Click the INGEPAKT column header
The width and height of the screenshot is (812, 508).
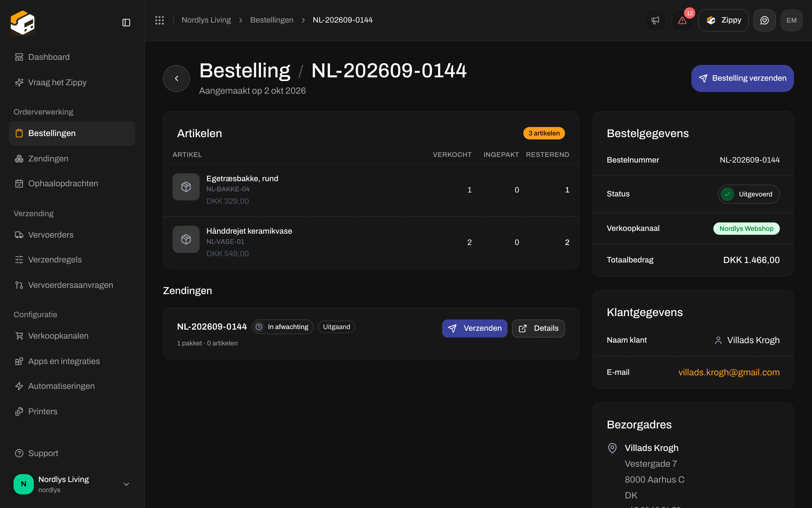[501, 155]
